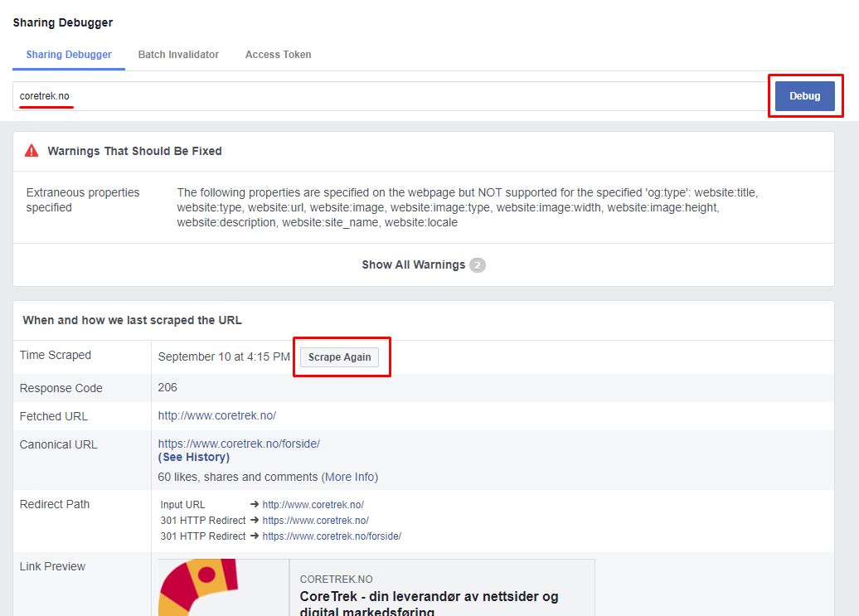Click the 'Canonical URL' row label

point(59,444)
